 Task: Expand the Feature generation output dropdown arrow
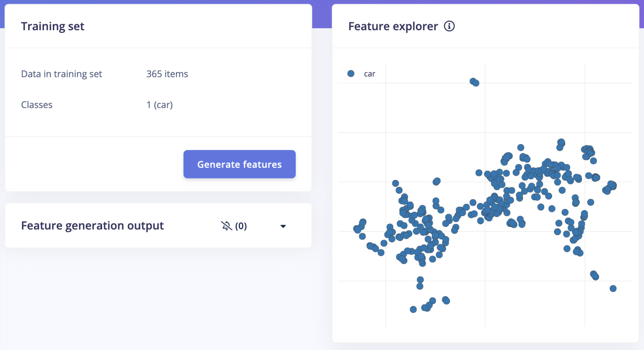(x=283, y=226)
